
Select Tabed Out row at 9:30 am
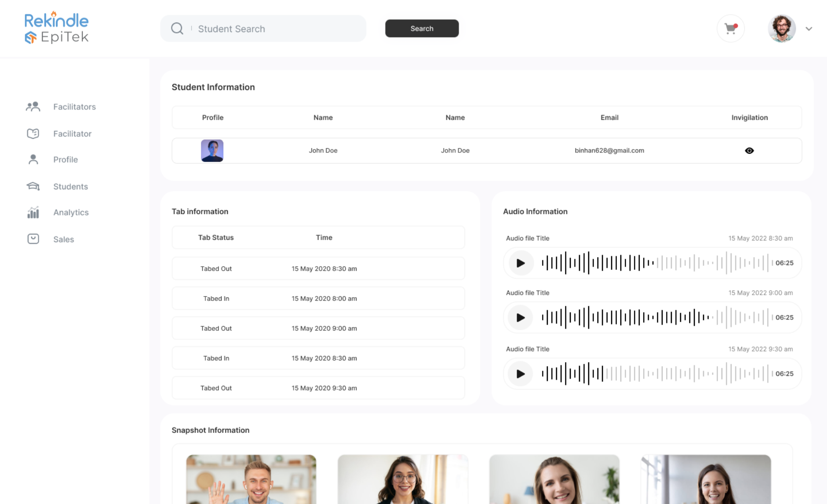click(318, 388)
